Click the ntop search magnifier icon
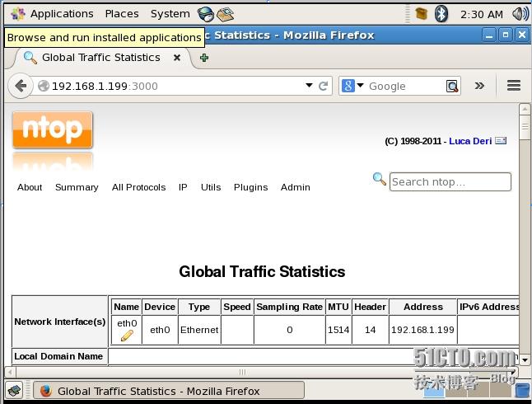 coord(380,179)
